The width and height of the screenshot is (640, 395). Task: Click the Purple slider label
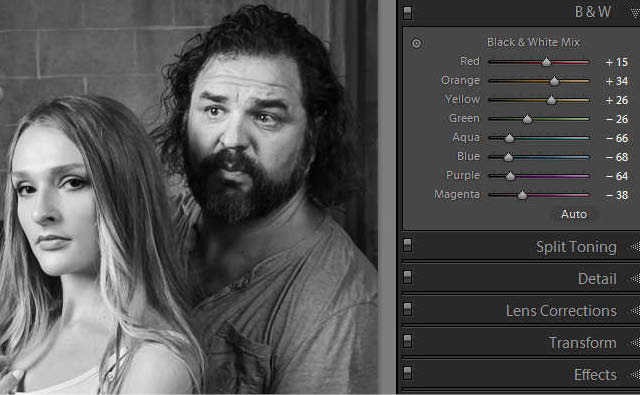coord(463,175)
